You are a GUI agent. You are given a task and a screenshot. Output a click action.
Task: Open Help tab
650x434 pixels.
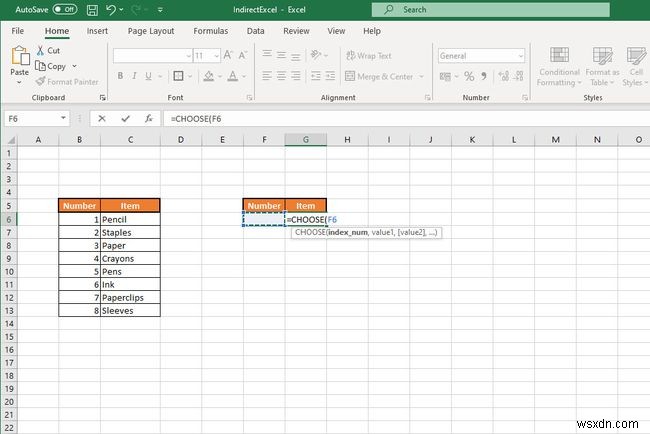click(x=372, y=31)
